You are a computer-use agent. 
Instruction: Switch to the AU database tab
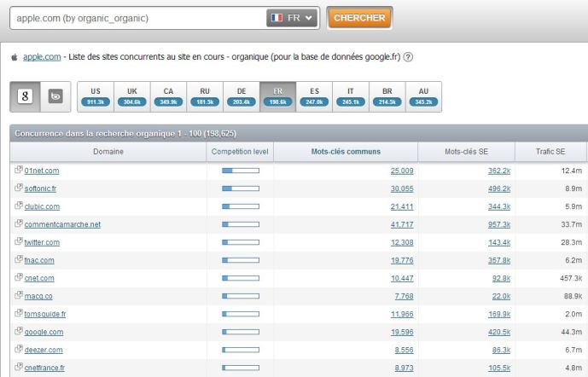coord(423,96)
